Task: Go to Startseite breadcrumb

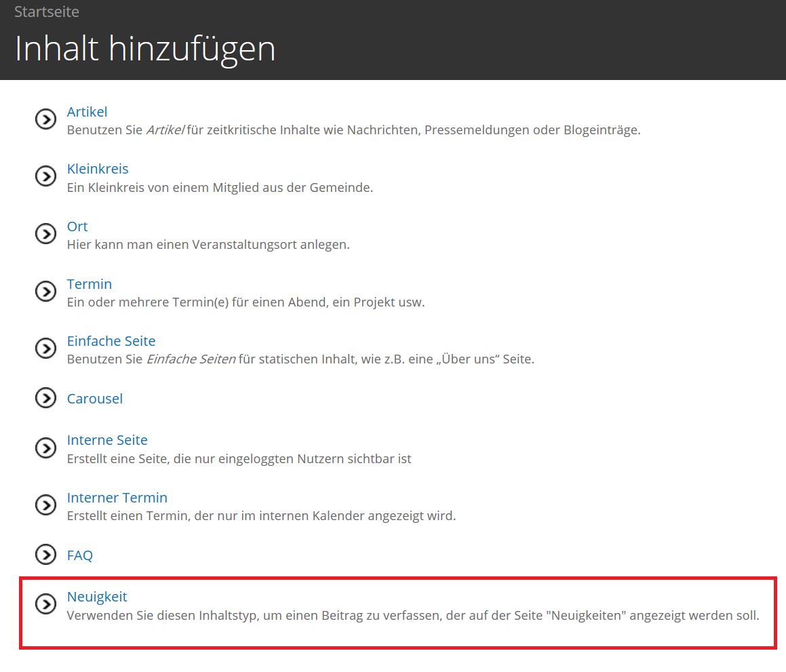Action: point(47,12)
